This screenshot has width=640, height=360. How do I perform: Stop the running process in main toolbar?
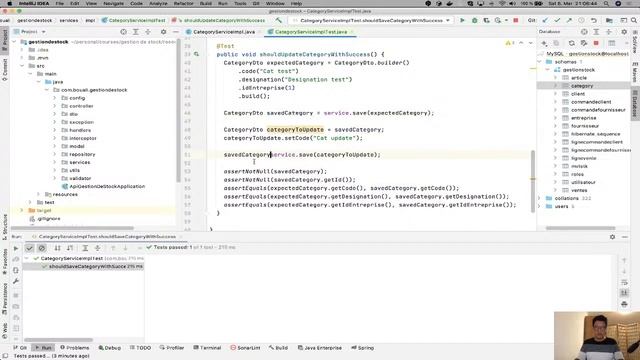(x=516, y=20)
